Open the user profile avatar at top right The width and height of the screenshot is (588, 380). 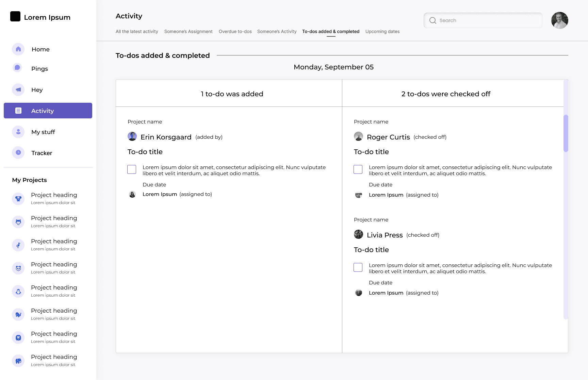tap(559, 20)
